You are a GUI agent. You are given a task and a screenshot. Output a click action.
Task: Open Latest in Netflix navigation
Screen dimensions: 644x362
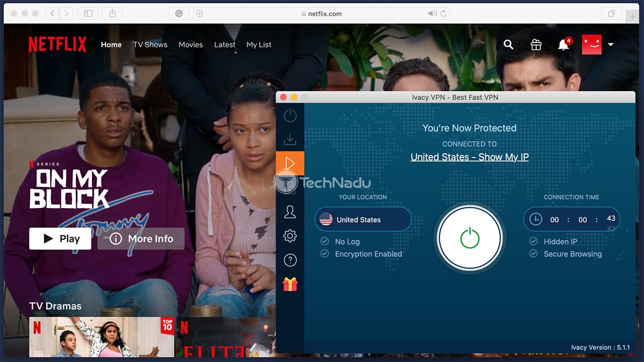pyautogui.click(x=224, y=45)
